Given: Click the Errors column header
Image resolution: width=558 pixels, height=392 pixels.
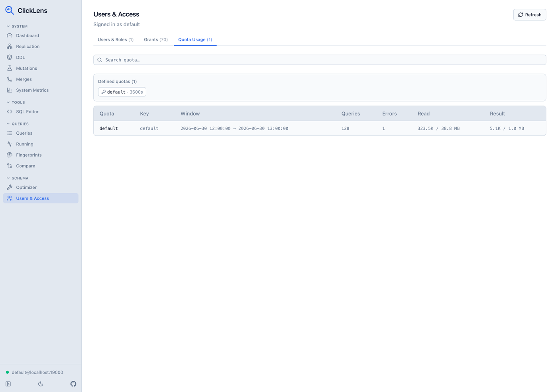Looking at the screenshot, I should coord(389,114).
